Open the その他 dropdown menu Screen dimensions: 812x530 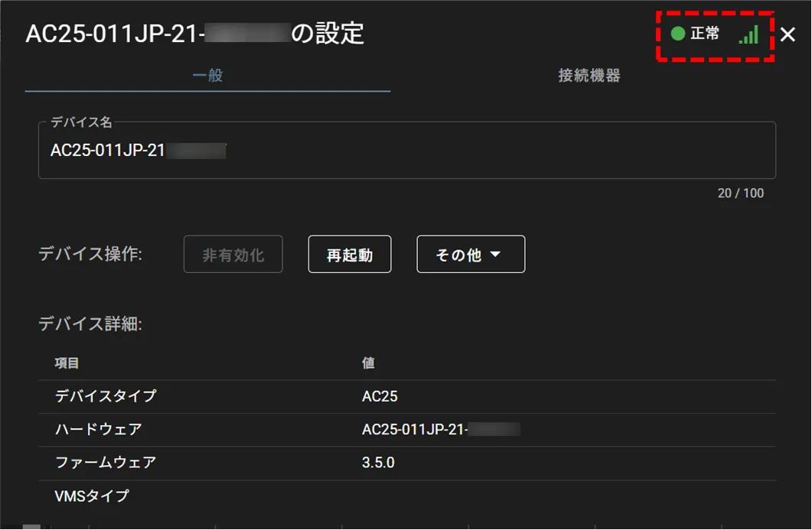tap(471, 255)
